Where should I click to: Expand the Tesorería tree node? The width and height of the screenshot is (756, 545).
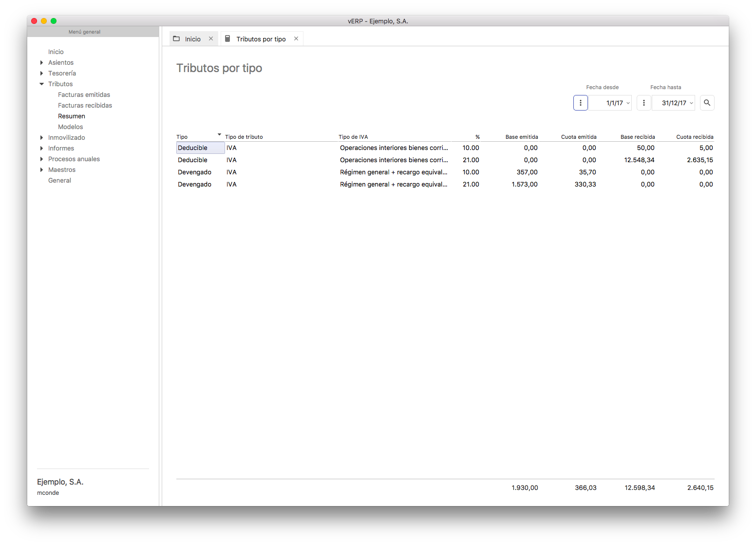click(41, 74)
